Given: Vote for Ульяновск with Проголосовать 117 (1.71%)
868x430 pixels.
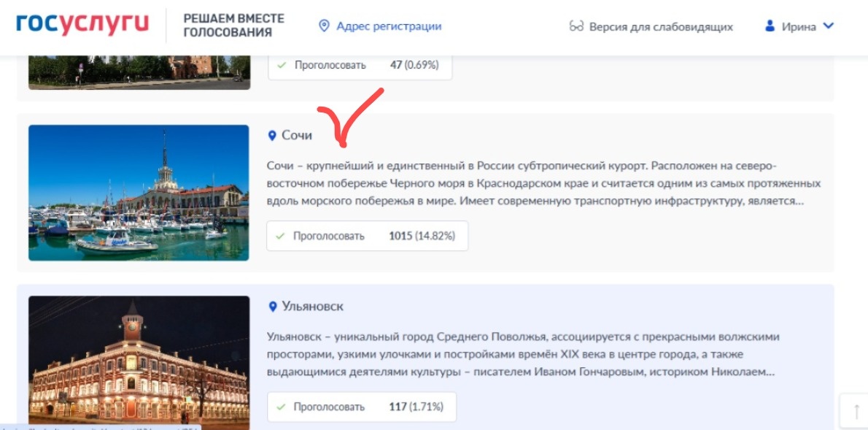Looking at the screenshot, I should pos(362,407).
